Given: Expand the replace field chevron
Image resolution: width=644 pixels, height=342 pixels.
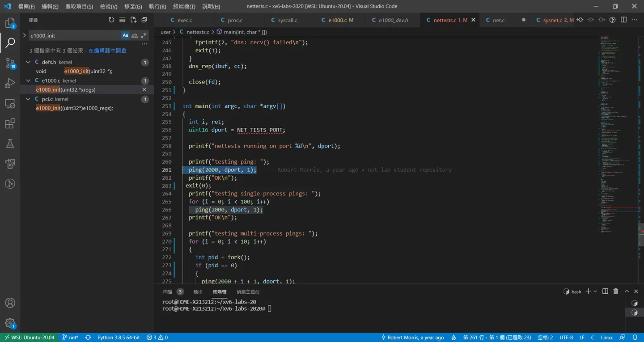Looking at the screenshot, I should 24,35.
